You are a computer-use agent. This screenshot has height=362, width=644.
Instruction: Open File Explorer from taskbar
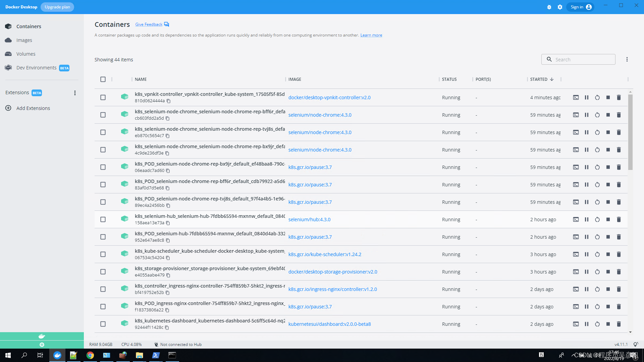(x=139, y=355)
